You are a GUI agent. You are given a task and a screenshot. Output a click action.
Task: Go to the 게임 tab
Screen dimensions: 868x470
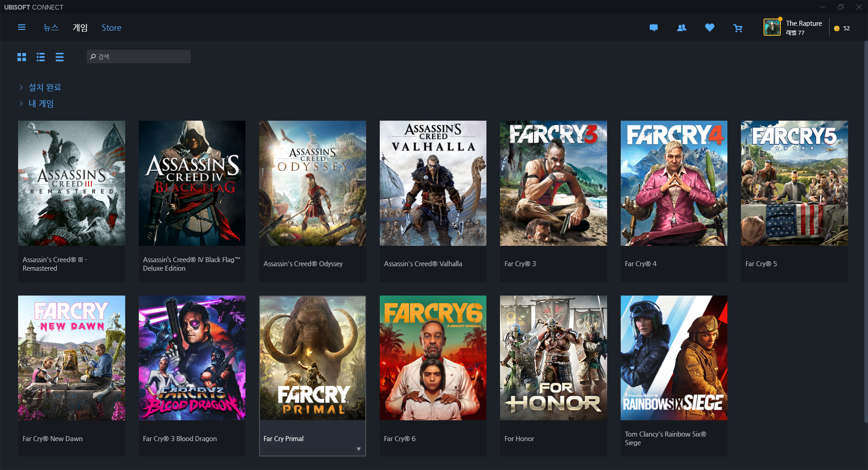click(80, 28)
